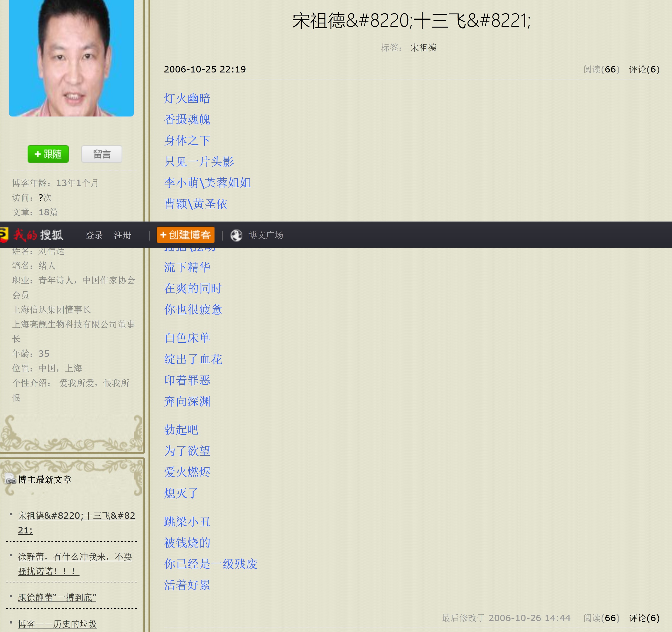Click the post date 2006-10-25 22:19

(x=205, y=69)
